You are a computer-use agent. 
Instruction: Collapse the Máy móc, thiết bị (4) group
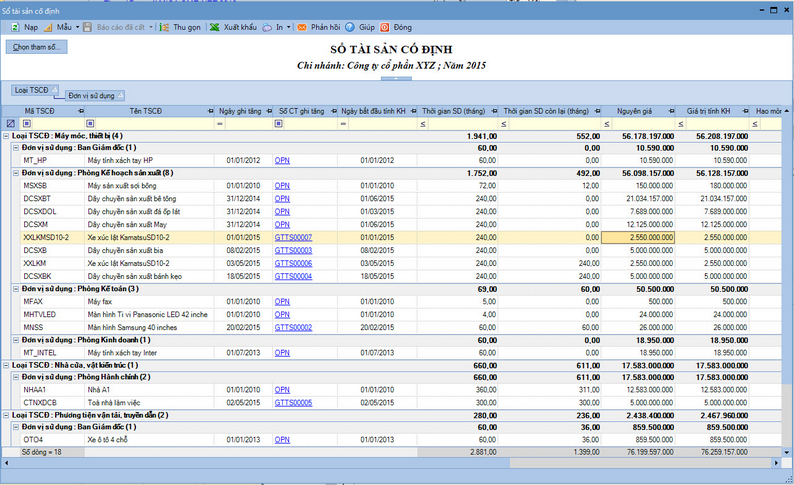click(x=6, y=136)
